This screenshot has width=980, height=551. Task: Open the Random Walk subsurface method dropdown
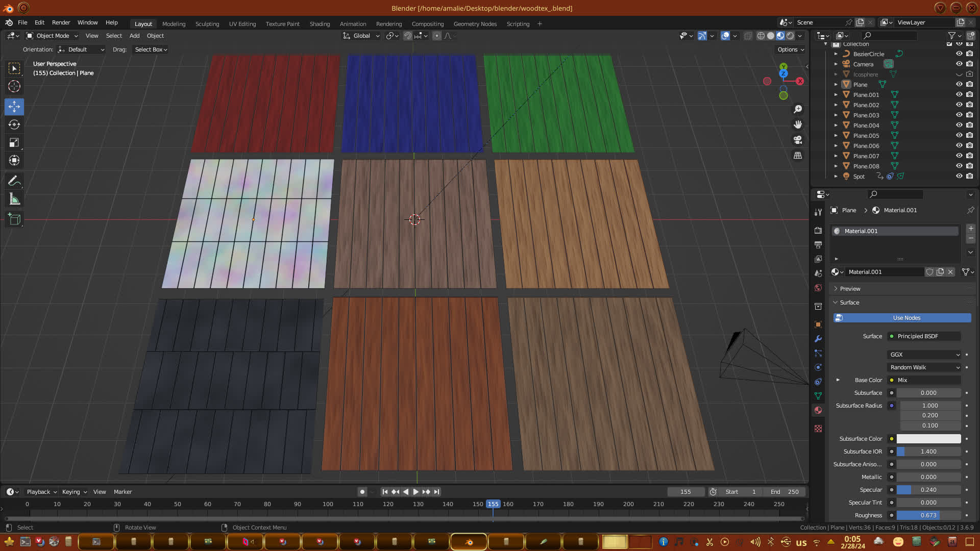point(924,367)
